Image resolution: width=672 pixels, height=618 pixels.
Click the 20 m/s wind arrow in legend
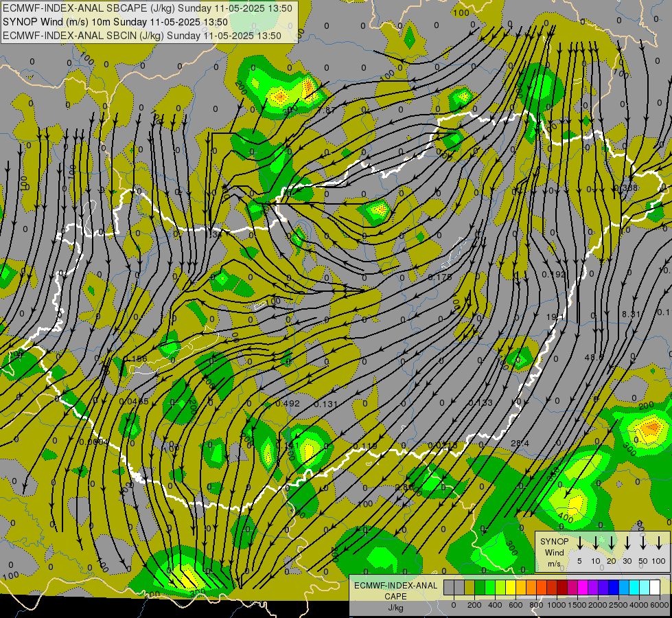click(611, 543)
